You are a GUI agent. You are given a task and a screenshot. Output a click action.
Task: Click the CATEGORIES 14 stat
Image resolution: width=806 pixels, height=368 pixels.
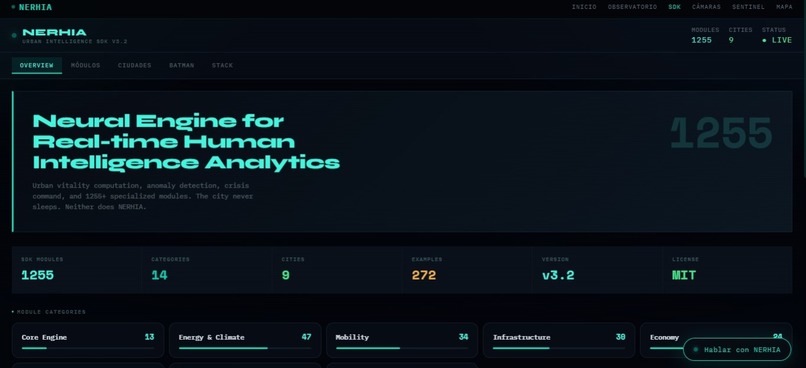[207, 269]
